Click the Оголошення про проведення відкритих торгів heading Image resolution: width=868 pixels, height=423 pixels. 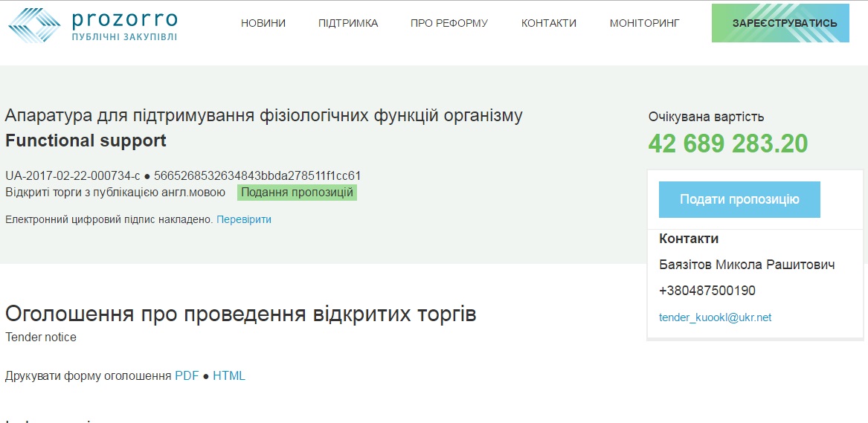[240, 314]
